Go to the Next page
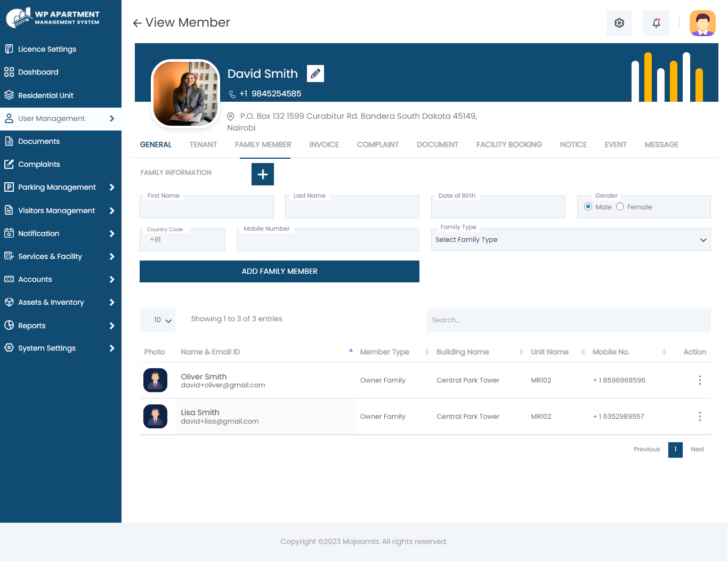Viewport: 728px width, 561px height. (x=698, y=449)
